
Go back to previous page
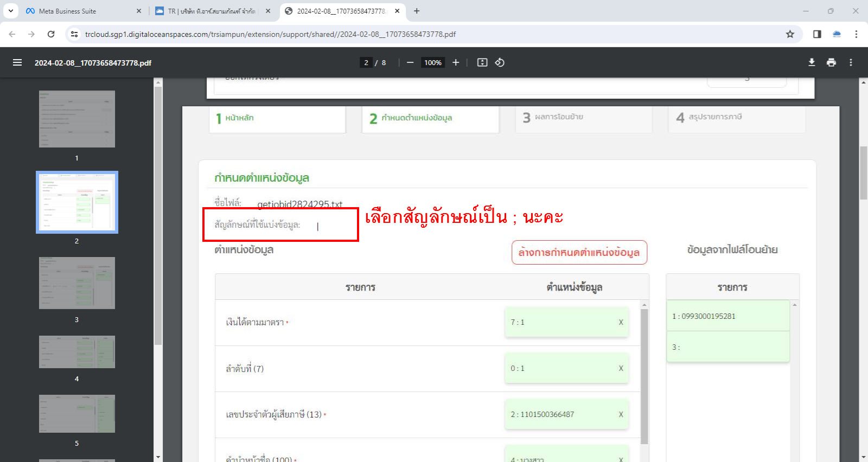pyautogui.click(x=12, y=34)
